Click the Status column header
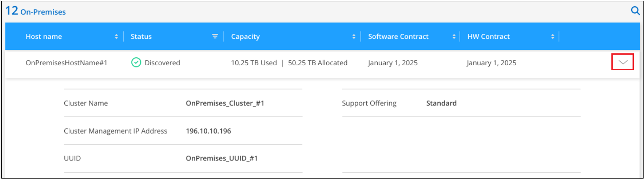 141,37
